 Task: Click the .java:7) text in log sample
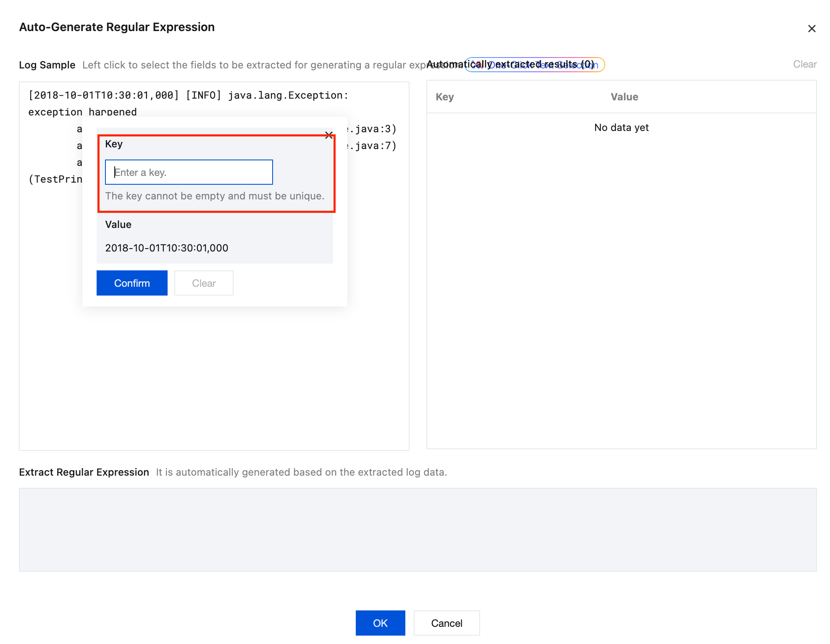373,146
